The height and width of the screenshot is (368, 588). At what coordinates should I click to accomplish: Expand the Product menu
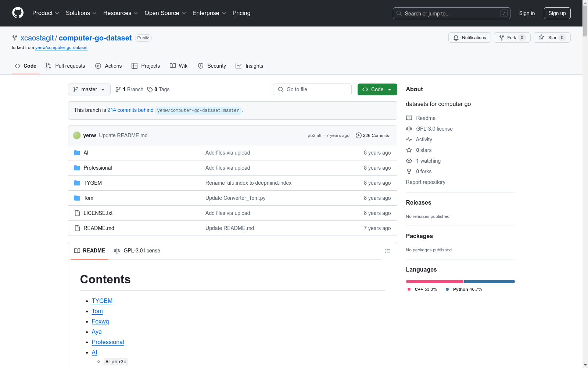(x=46, y=13)
